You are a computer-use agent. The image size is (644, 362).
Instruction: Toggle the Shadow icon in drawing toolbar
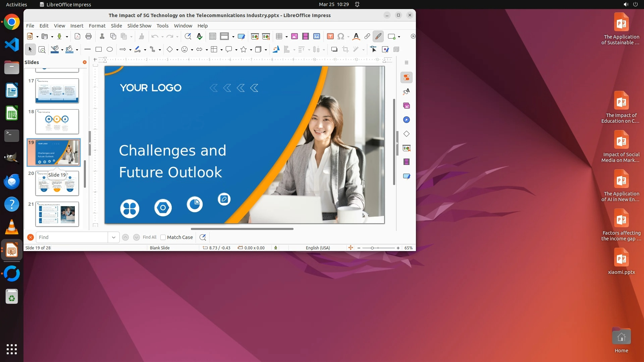tap(334, 50)
